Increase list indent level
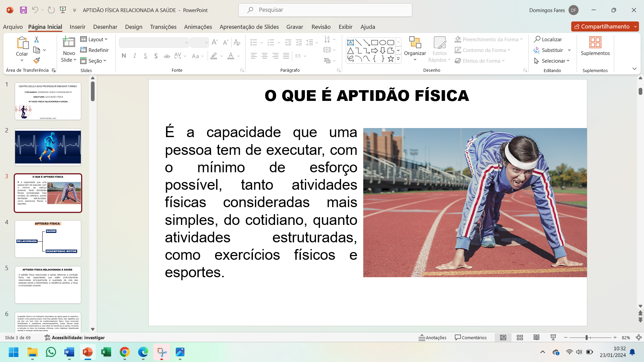 coord(299,42)
